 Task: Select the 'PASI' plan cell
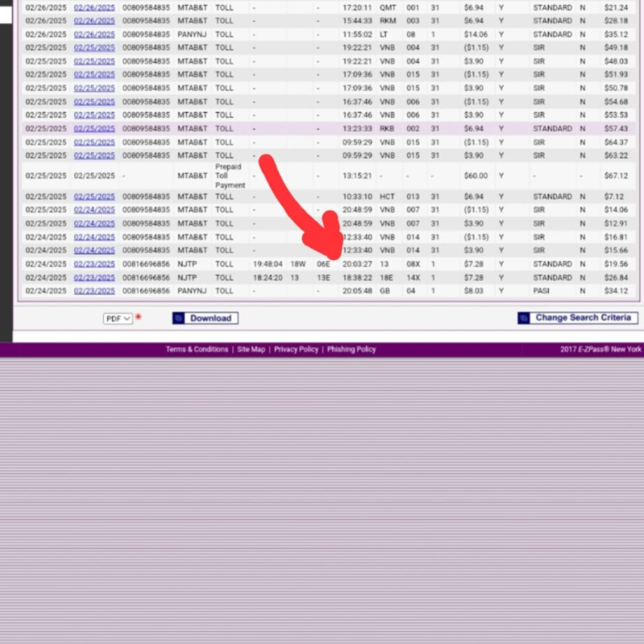click(x=541, y=291)
